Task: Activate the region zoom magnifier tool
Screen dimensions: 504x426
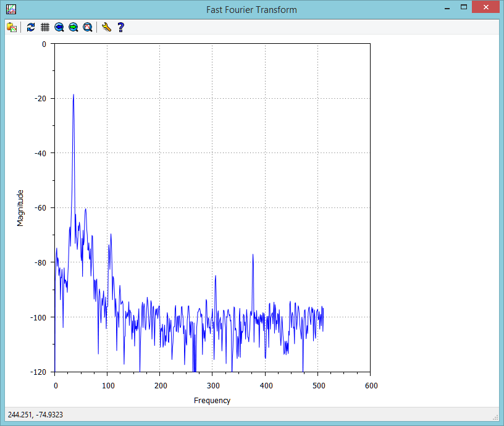Action: click(x=88, y=27)
